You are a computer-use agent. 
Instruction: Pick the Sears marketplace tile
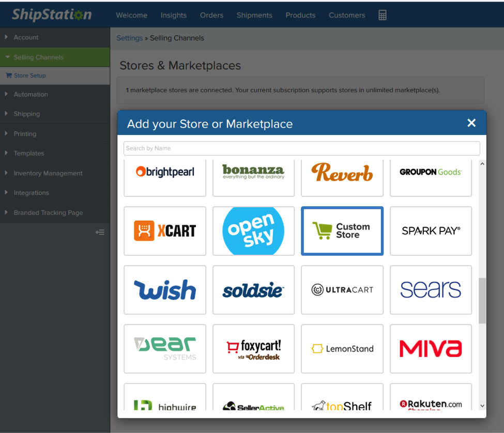tap(431, 290)
